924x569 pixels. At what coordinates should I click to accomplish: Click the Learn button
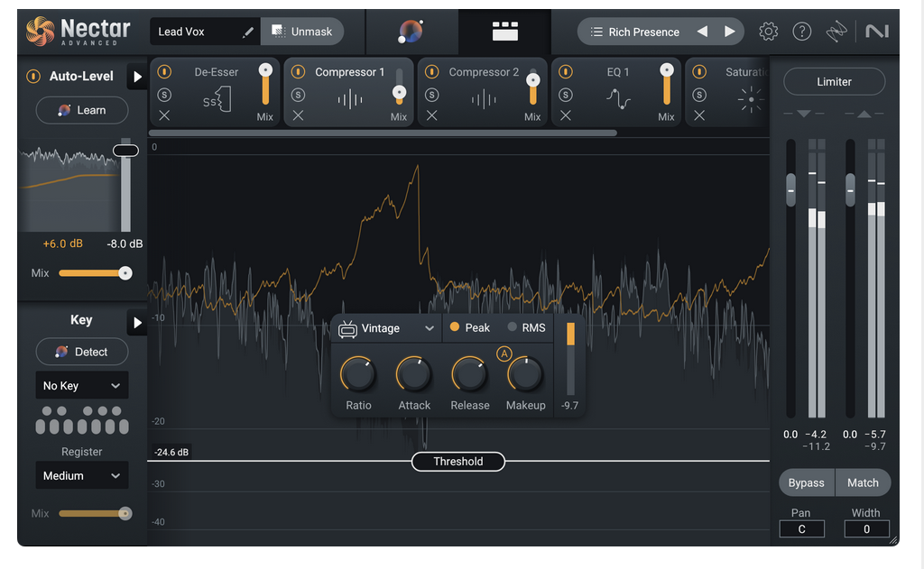[82, 110]
